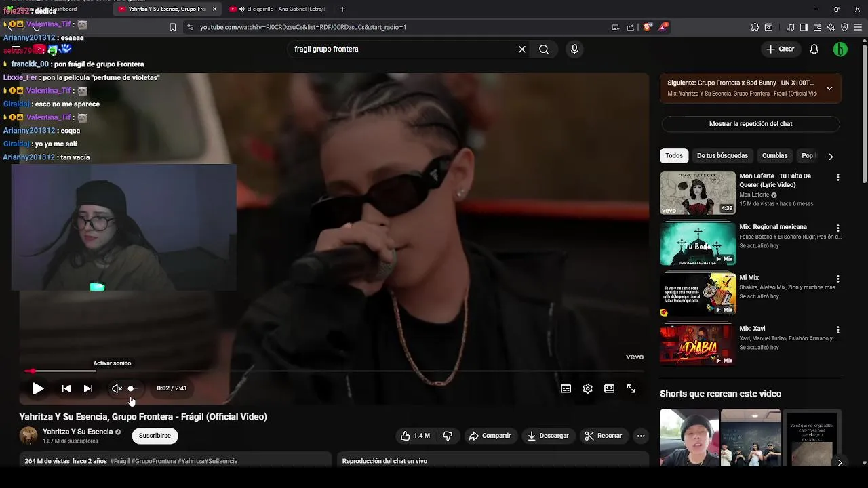Viewport: 868px width, 488px height.
Task: Open options for Mix: Xavi
Action: point(837,329)
